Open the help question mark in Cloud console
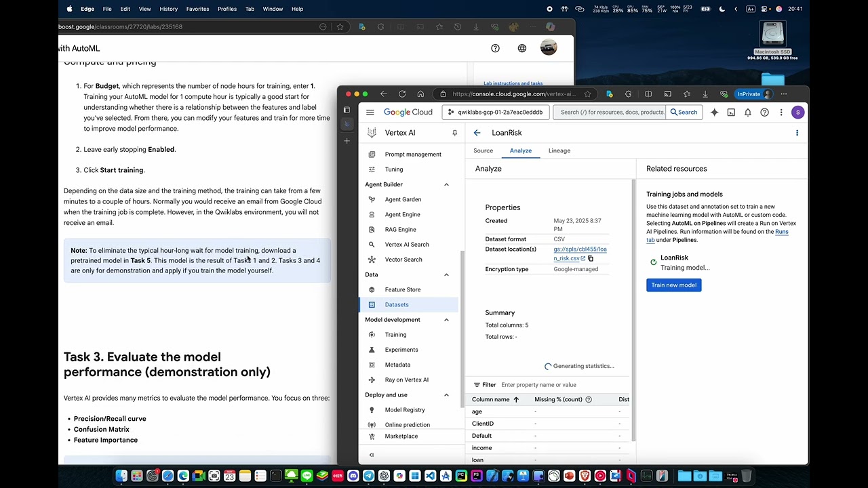The image size is (868, 488). [x=764, y=113]
